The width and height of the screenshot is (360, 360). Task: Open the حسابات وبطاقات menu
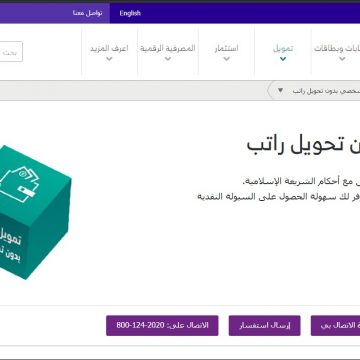(x=337, y=48)
